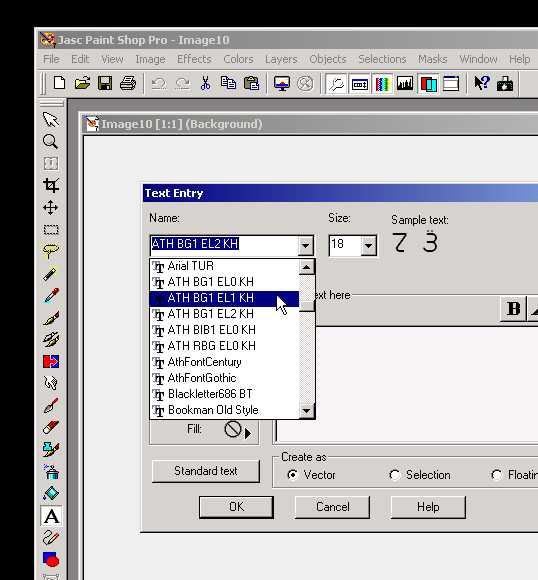Select the Color Replacer tool
Image resolution: width=538 pixels, height=580 pixels.
51,361
